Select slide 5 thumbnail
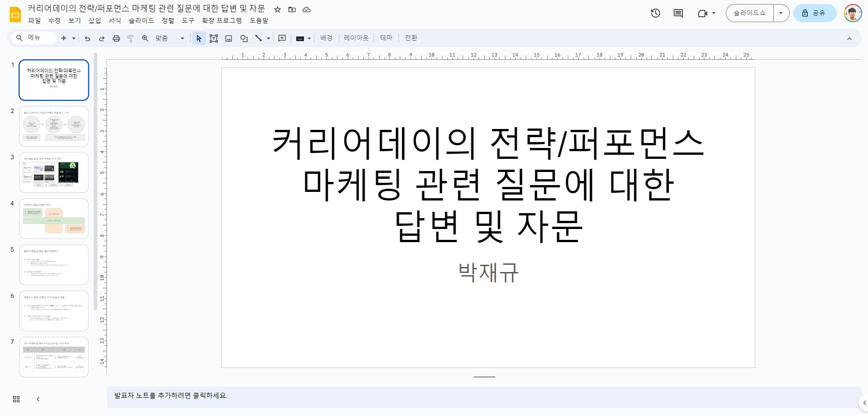Image resolution: width=868 pixels, height=415 pixels. coord(54,265)
